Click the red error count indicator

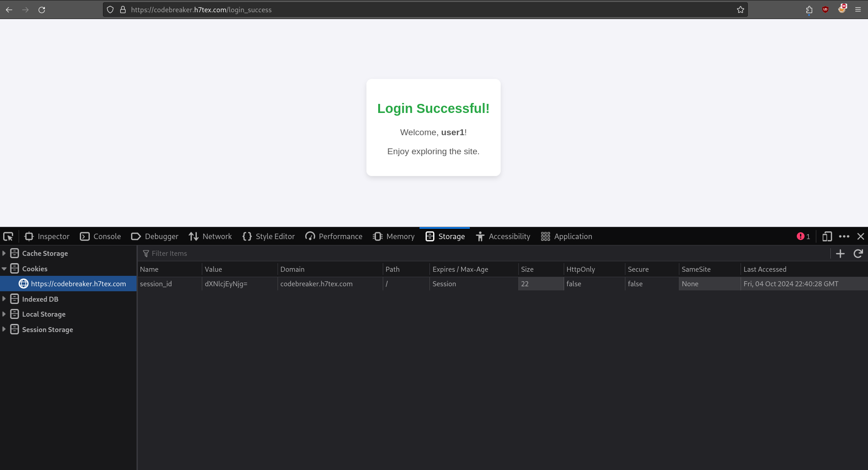pos(803,236)
